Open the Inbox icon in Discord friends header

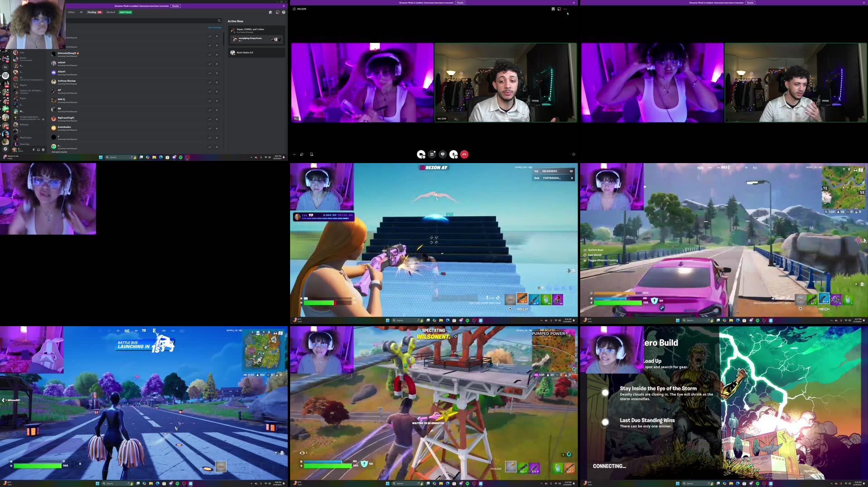[x=277, y=12]
